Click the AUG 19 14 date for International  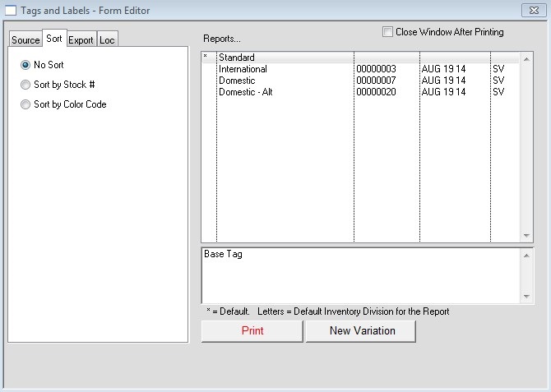[x=443, y=69]
